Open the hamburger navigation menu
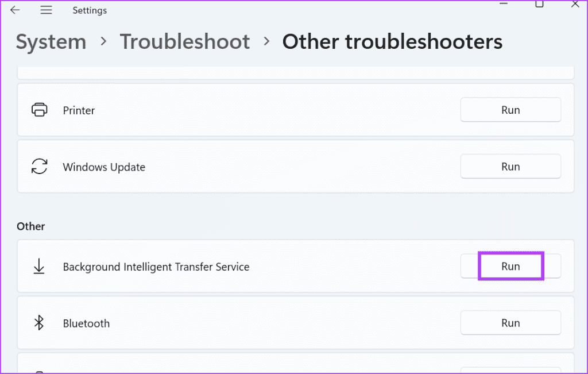 [47, 10]
